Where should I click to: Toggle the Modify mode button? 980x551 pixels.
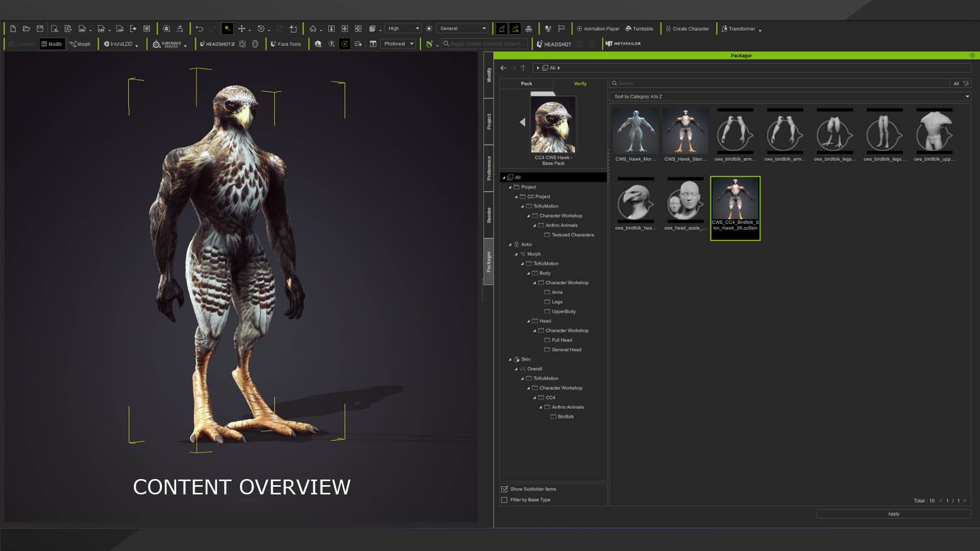click(52, 44)
